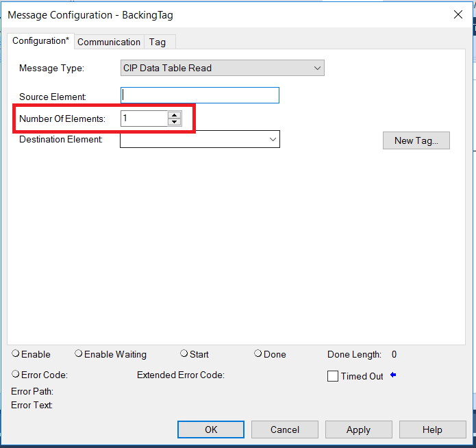This screenshot has width=476, height=448.
Task: Click the Source Element input field
Action: click(x=200, y=95)
